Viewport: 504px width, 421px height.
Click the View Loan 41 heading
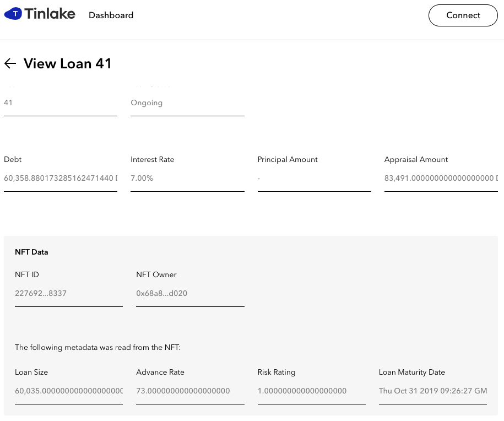pyautogui.click(x=68, y=63)
